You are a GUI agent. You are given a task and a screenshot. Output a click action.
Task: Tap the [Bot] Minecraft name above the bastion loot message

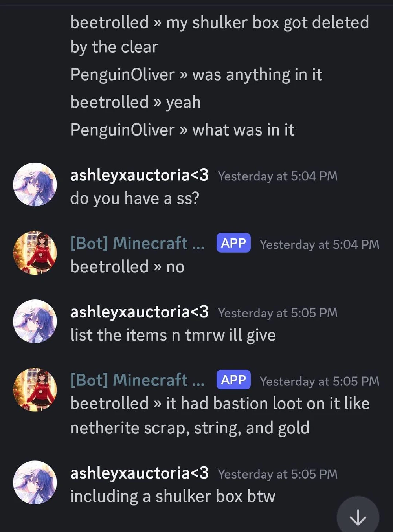click(137, 380)
